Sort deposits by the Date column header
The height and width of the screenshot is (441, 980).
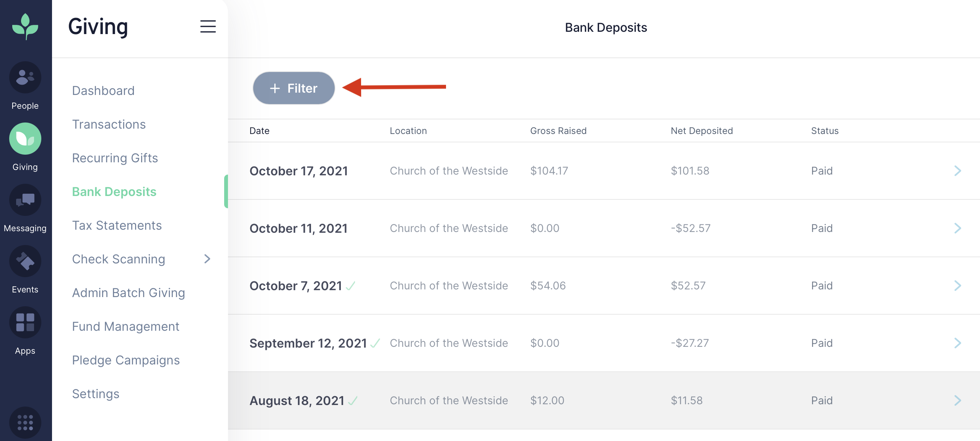259,131
